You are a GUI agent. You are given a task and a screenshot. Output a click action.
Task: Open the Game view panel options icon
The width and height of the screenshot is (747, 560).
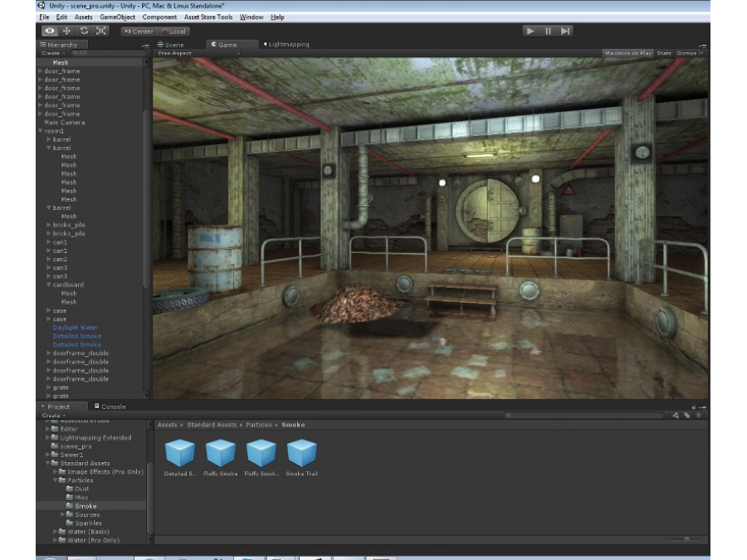point(702,46)
